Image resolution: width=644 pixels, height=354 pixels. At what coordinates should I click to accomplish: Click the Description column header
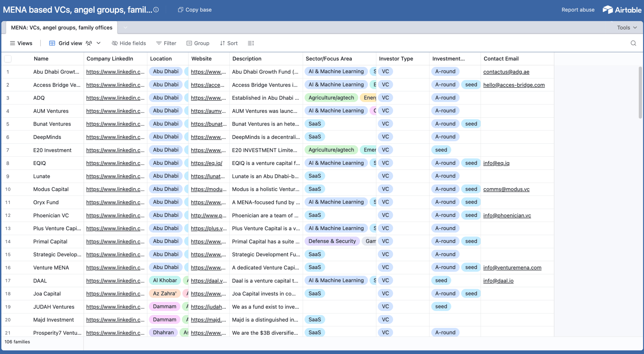click(x=266, y=58)
